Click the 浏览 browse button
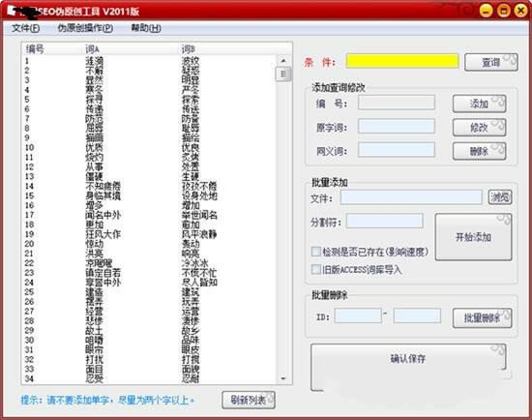The image size is (532, 420). pos(500,196)
